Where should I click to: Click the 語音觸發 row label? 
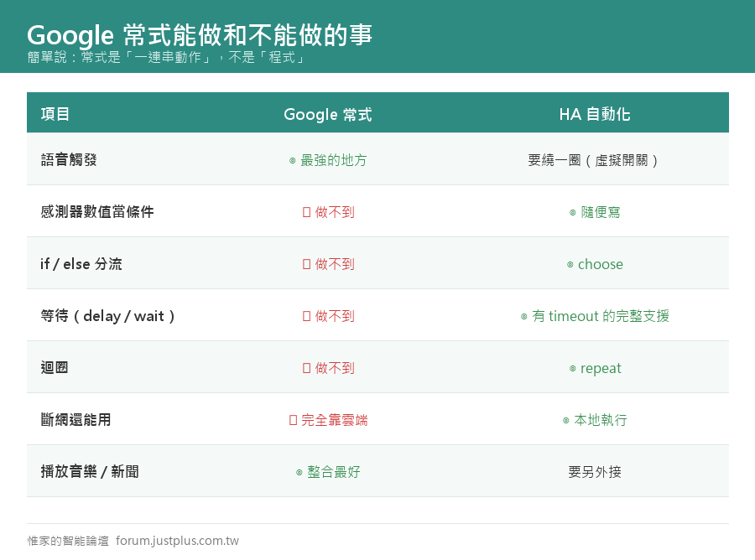click(69, 160)
